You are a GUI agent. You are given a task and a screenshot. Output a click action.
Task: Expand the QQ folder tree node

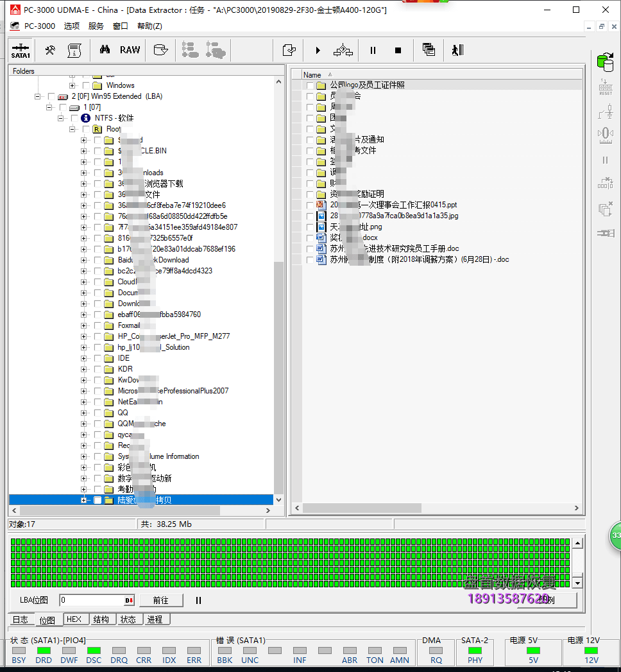click(83, 413)
